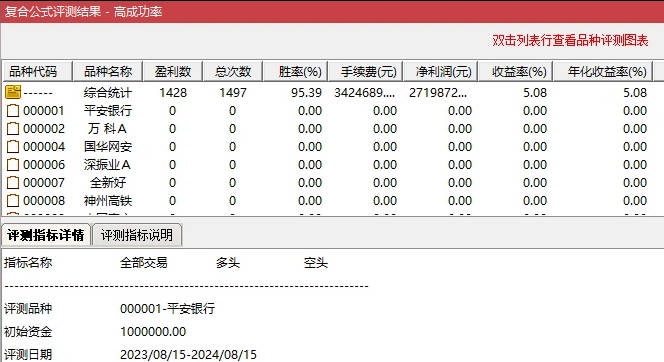Click the 1497 total count value
The width and height of the screenshot is (664, 362).
coord(232,92)
